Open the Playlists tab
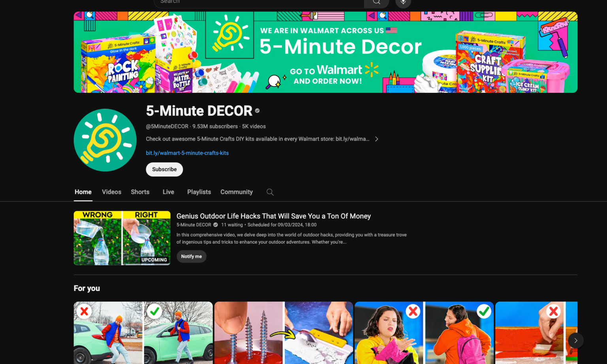This screenshot has width=607, height=364. click(199, 192)
